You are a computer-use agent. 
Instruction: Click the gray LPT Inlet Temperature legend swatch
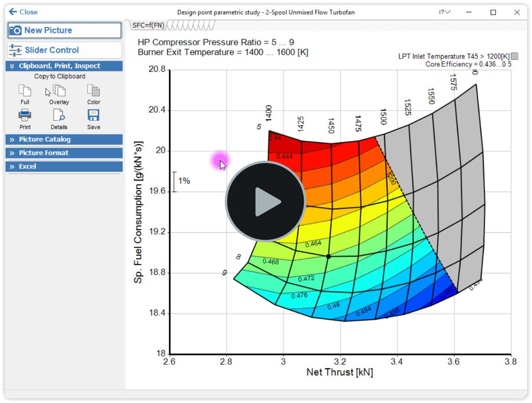[x=515, y=56]
